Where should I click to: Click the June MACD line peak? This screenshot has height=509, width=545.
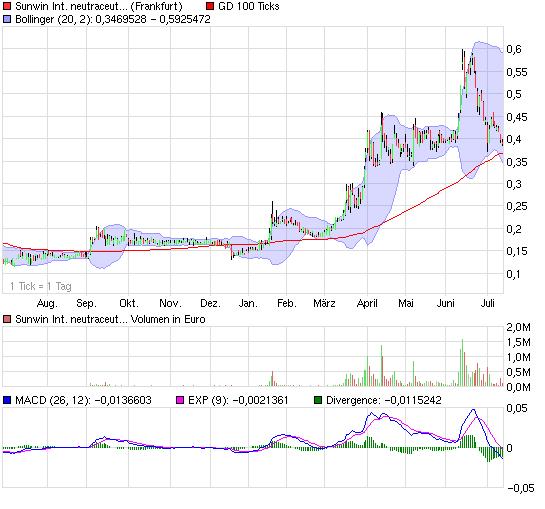coord(473,410)
